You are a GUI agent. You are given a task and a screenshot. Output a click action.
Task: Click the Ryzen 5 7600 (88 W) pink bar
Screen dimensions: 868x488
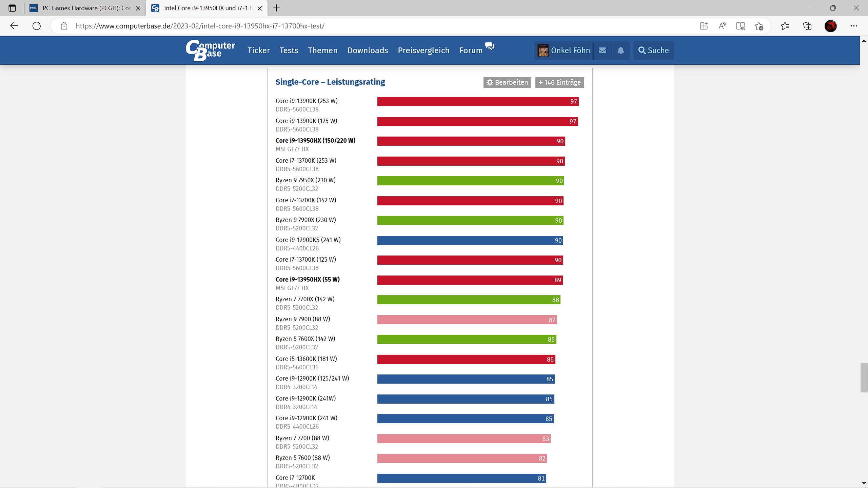(462, 458)
